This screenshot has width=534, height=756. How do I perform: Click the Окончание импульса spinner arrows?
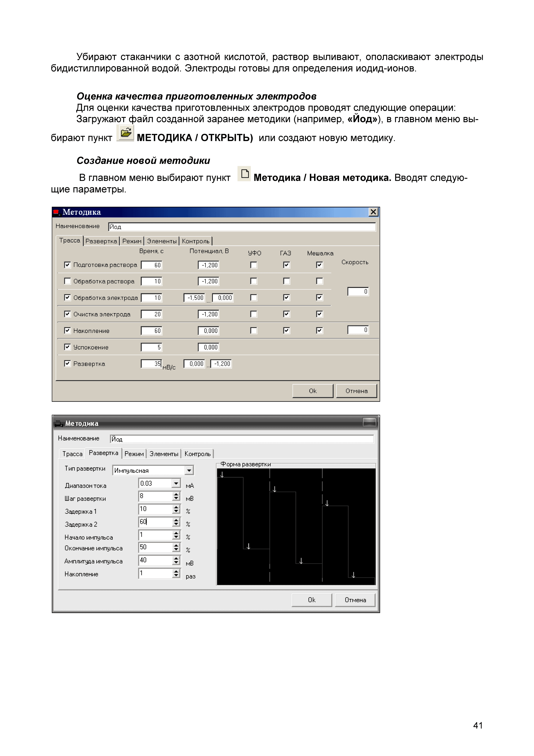(x=176, y=547)
